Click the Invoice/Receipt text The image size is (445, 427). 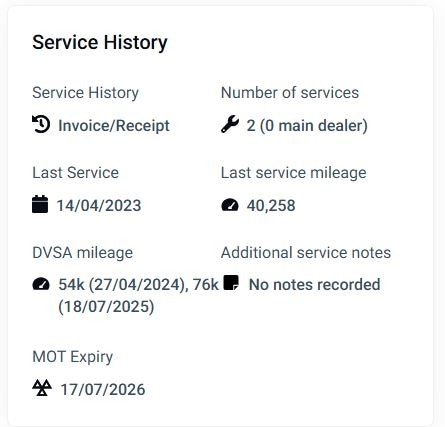point(114,126)
